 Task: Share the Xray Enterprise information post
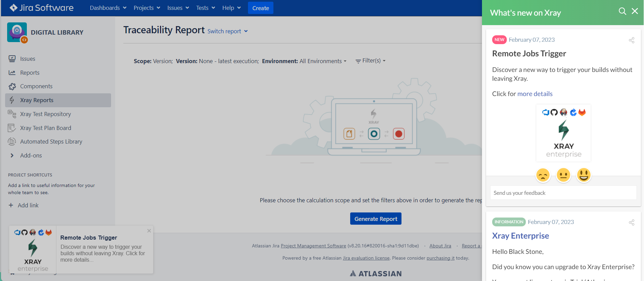[631, 222]
